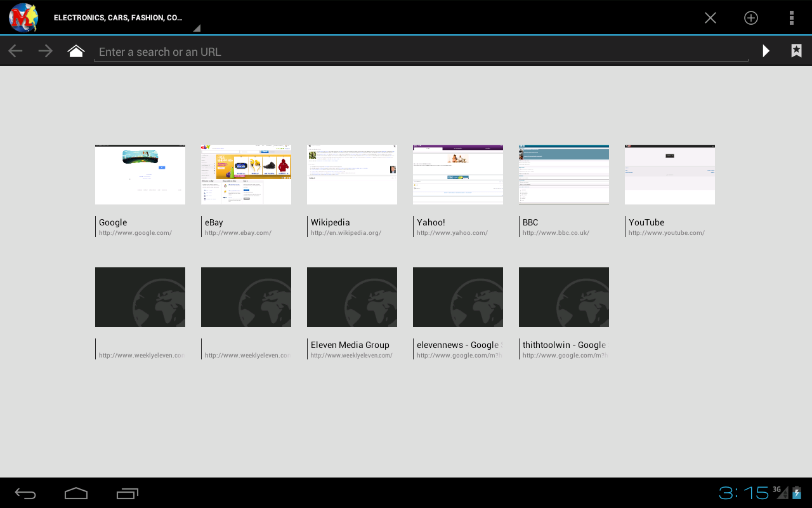This screenshot has height=508, width=812.
Task: Open the Eleven Media Group globe thumbnail
Action: 352,297
